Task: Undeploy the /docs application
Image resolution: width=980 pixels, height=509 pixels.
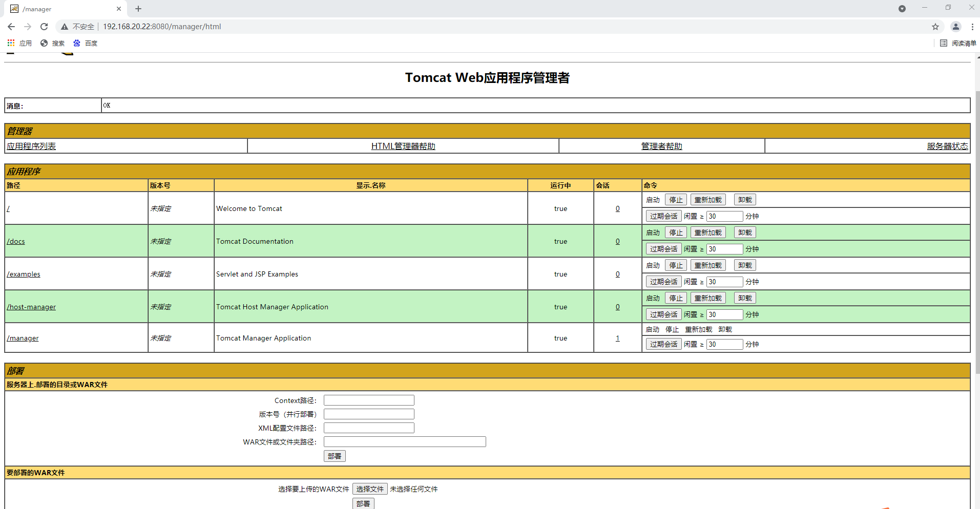Action: (x=745, y=232)
